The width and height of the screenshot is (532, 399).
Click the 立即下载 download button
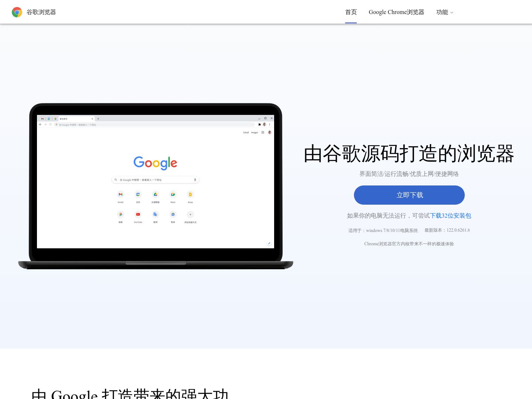[409, 195]
